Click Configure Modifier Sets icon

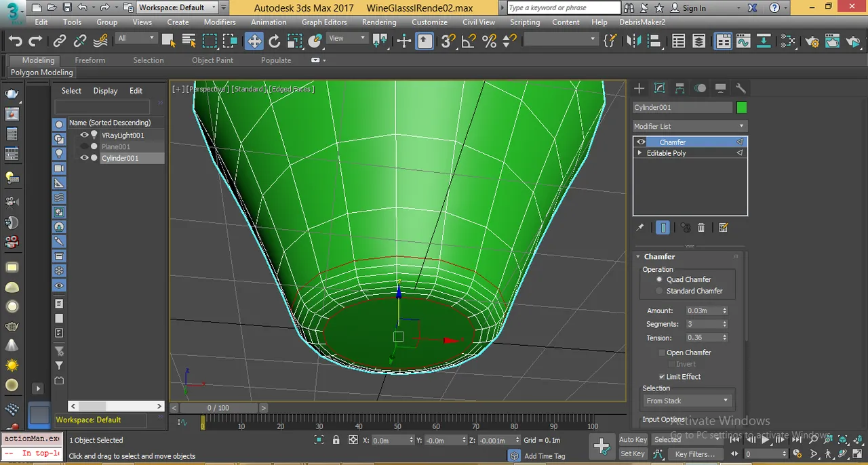[x=723, y=228]
